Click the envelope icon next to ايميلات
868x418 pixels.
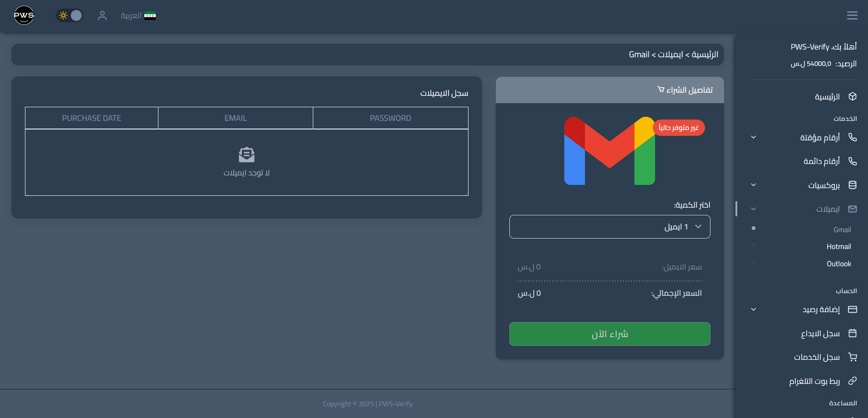(852, 209)
